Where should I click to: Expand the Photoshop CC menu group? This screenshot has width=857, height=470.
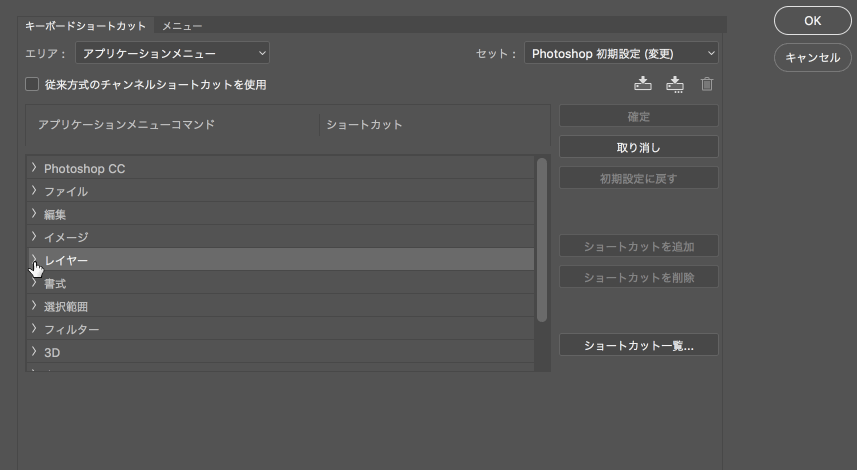(34, 168)
